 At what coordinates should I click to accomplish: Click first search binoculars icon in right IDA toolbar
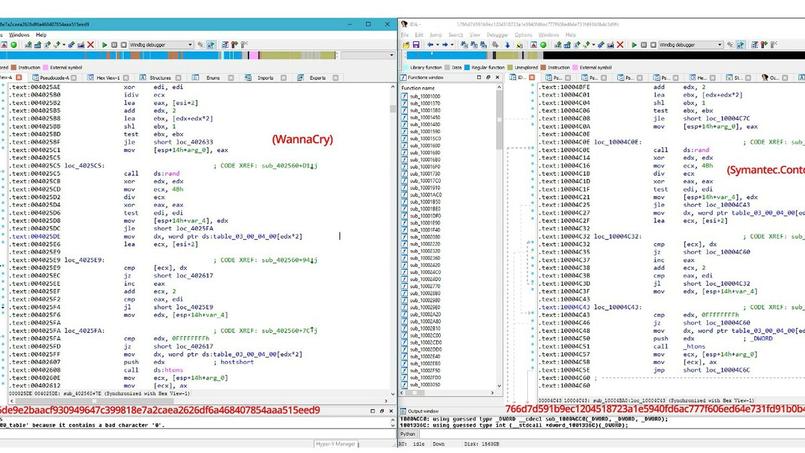465,45
